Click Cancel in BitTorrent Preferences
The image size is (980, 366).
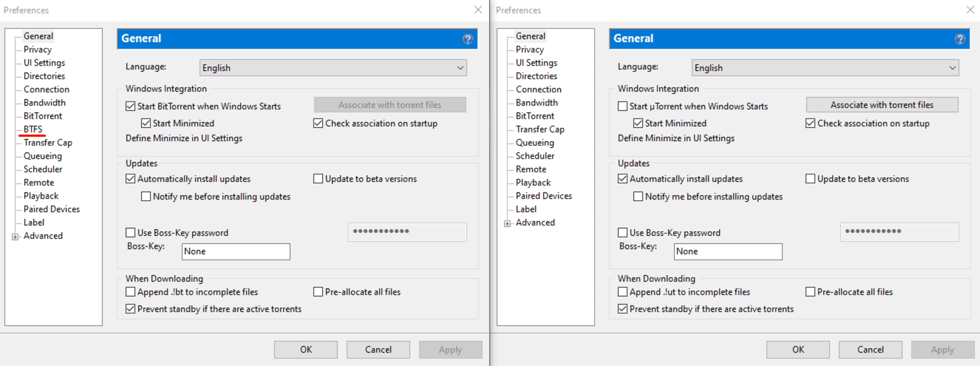click(x=378, y=349)
